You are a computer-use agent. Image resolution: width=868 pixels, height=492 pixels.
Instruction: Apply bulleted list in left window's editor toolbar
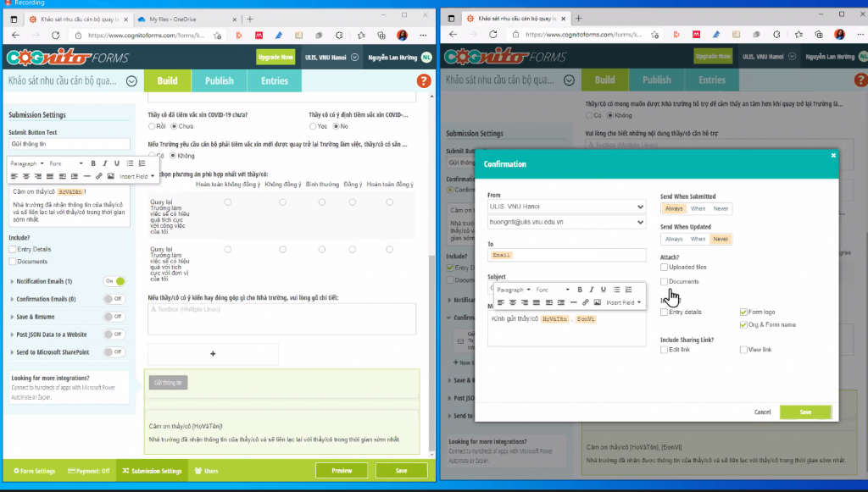[130, 163]
